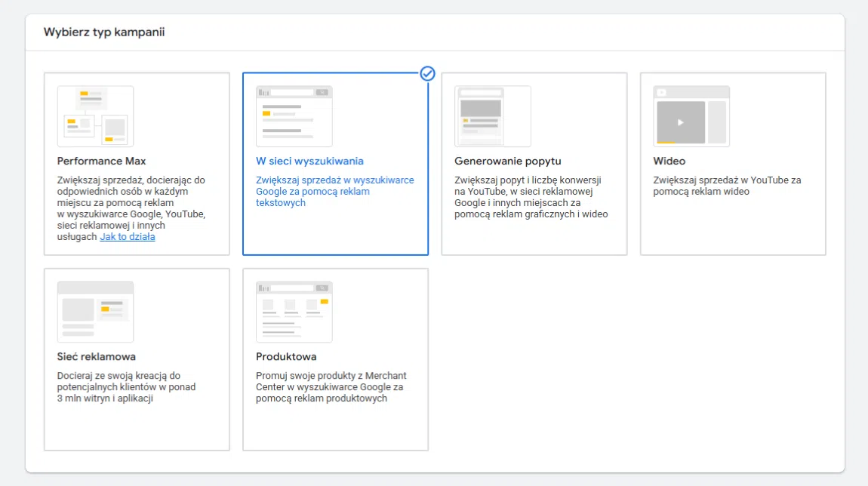Viewport: 868px width, 486px height.
Task: Click the 'Wybierz typ kampanii' header
Action: point(104,32)
